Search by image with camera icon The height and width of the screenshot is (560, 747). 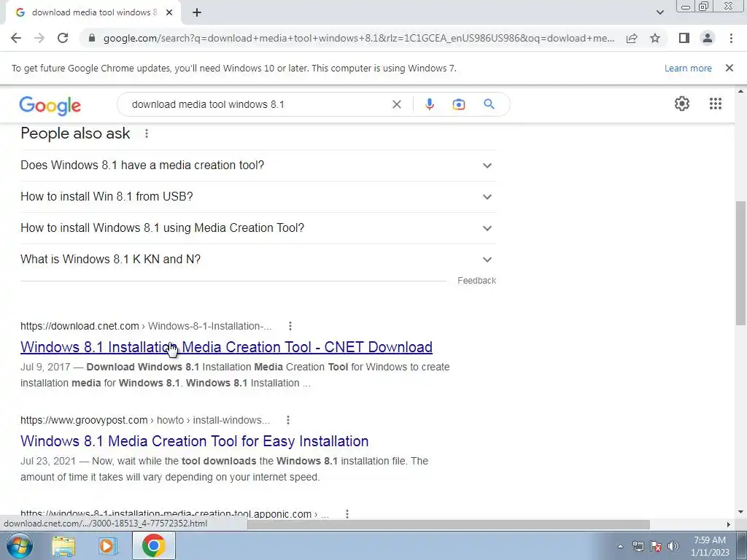(458, 104)
